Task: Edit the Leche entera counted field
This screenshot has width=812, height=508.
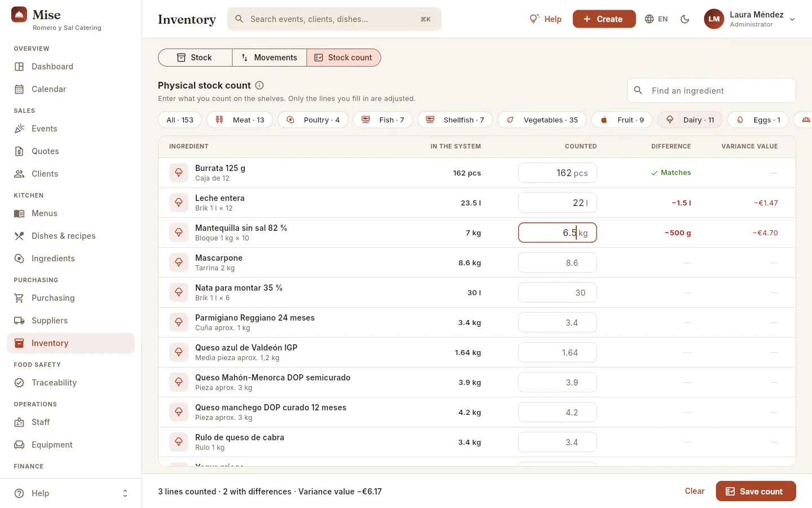Action: [x=557, y=203]
